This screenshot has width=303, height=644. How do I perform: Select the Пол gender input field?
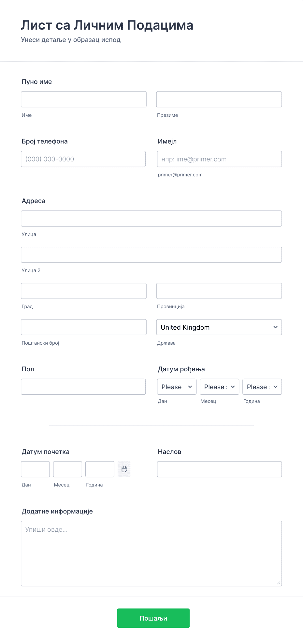83,387
